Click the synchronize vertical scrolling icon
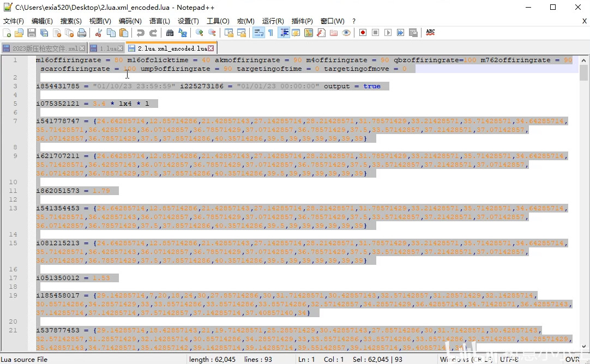The width and height of the screenshot is (590, 364). coord(229,33)
